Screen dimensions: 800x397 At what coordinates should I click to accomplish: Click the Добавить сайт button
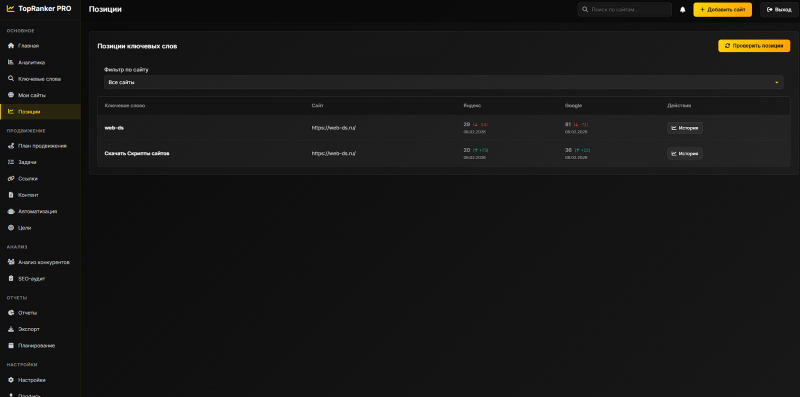point(722,10)
